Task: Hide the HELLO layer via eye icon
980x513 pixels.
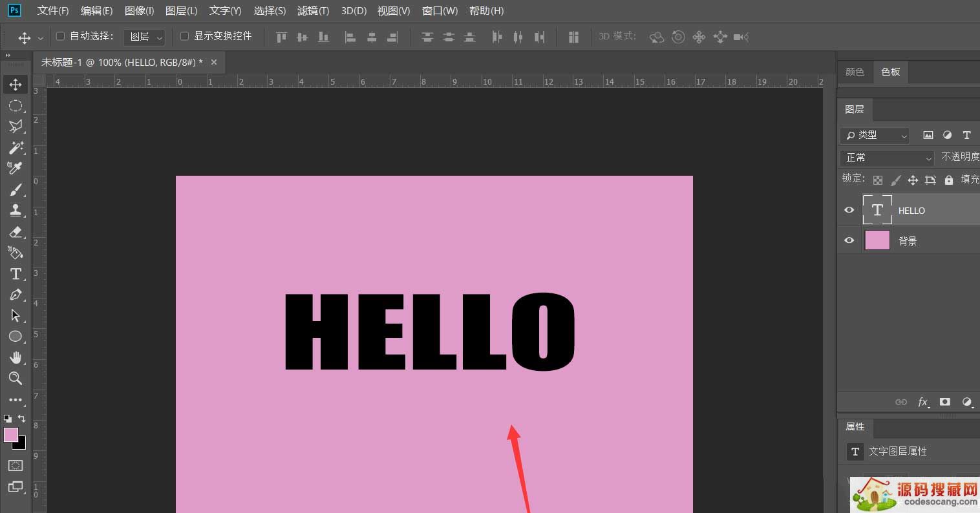Action: (x=849, y=210)
